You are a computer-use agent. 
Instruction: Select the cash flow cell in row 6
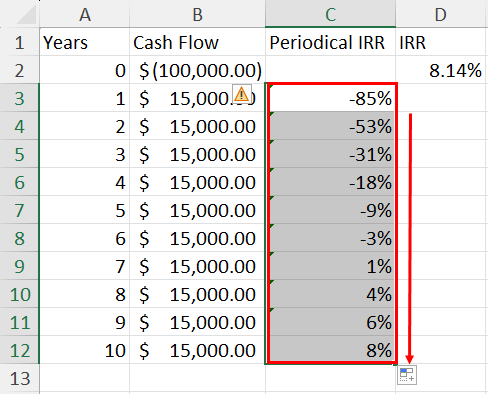point(197,182)
